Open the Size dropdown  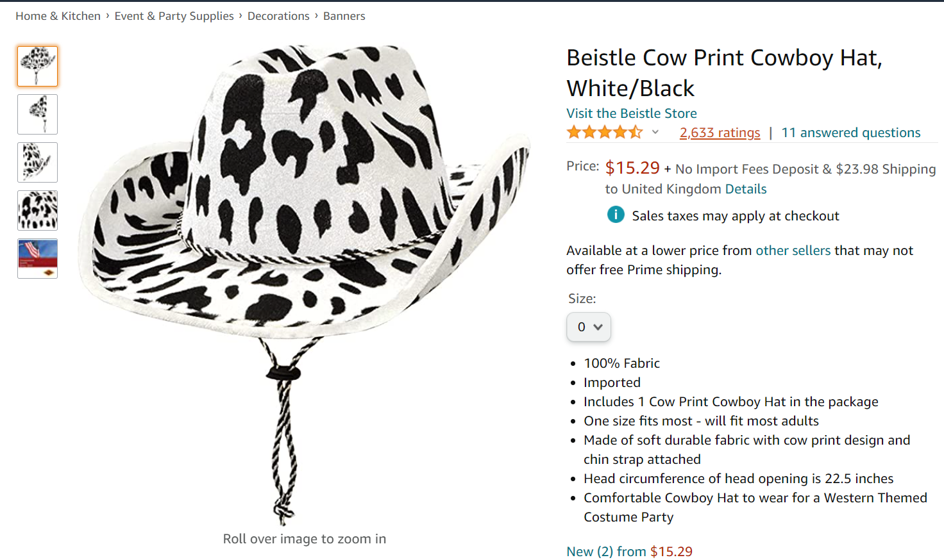point(588,327)
